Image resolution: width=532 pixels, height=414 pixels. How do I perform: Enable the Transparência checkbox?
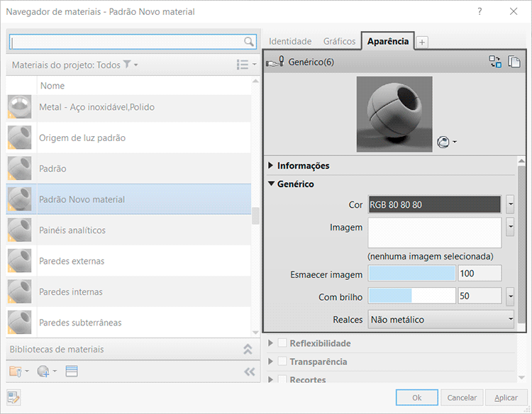pyautogui.click(x=282, y=362)
